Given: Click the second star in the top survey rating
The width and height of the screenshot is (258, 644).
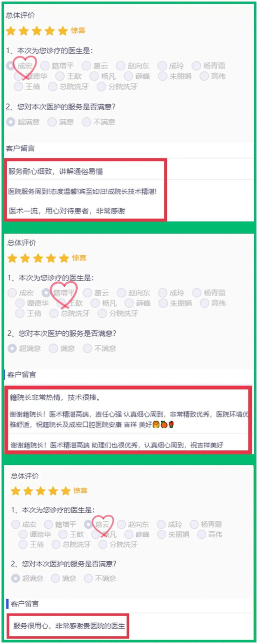Looking at the screenshot, I should point(24,31).
